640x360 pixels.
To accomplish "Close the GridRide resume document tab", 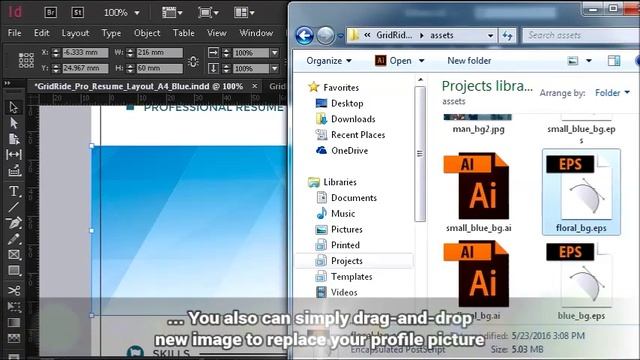I will tap(255, 87).
